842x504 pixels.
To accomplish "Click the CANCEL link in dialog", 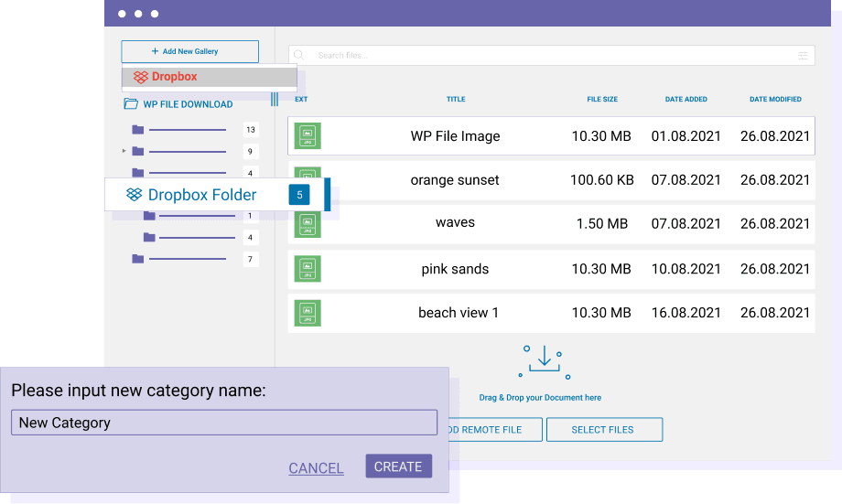I will 316,468.
